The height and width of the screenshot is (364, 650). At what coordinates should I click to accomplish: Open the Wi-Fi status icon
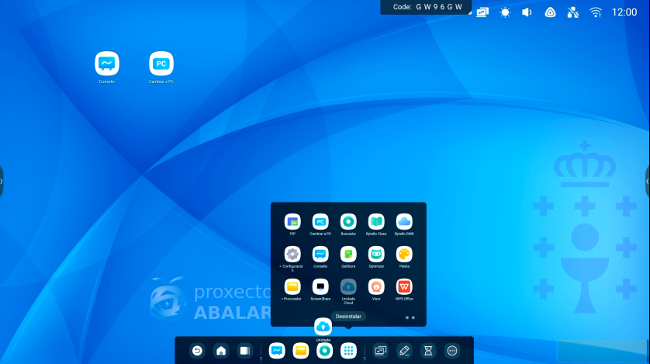coord(596,12)
